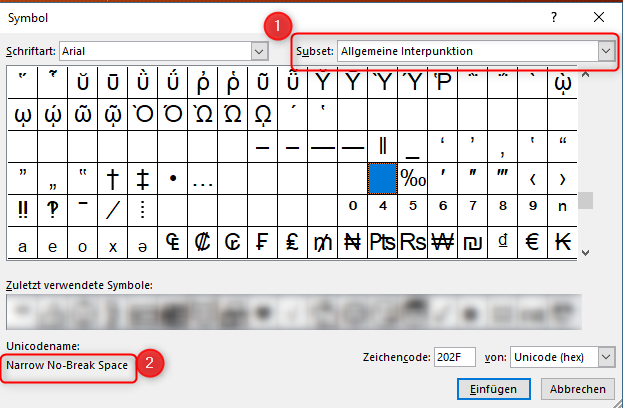Select the double dagger ‡ symbol
This screenshot has height=408, width=623.
(x=143, y=178)
